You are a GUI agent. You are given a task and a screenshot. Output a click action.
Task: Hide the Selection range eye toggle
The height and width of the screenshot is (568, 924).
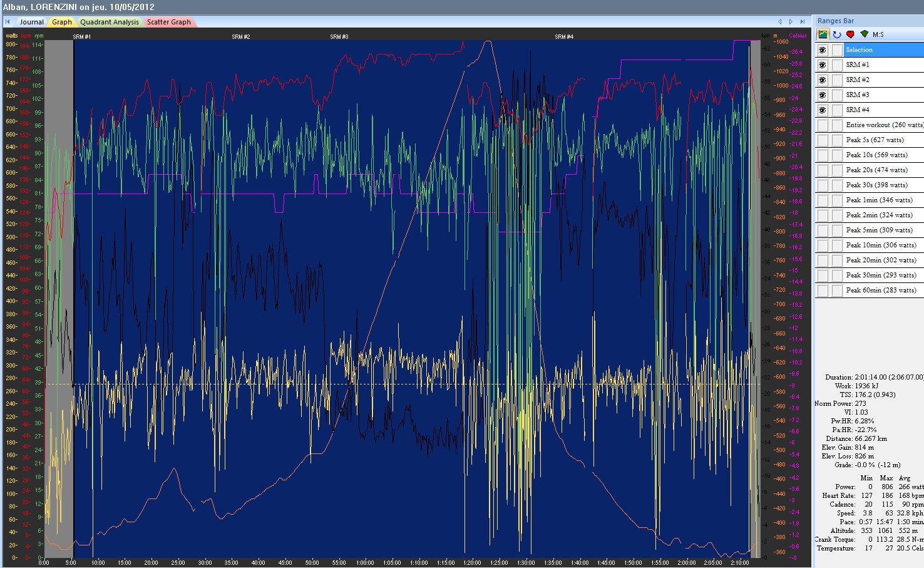tap(823, 50)
